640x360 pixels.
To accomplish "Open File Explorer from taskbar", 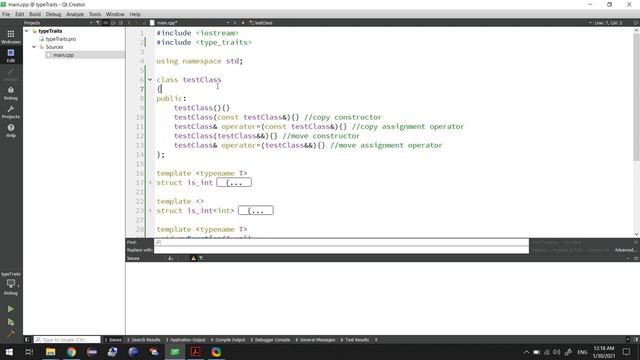I will [50, 352].
